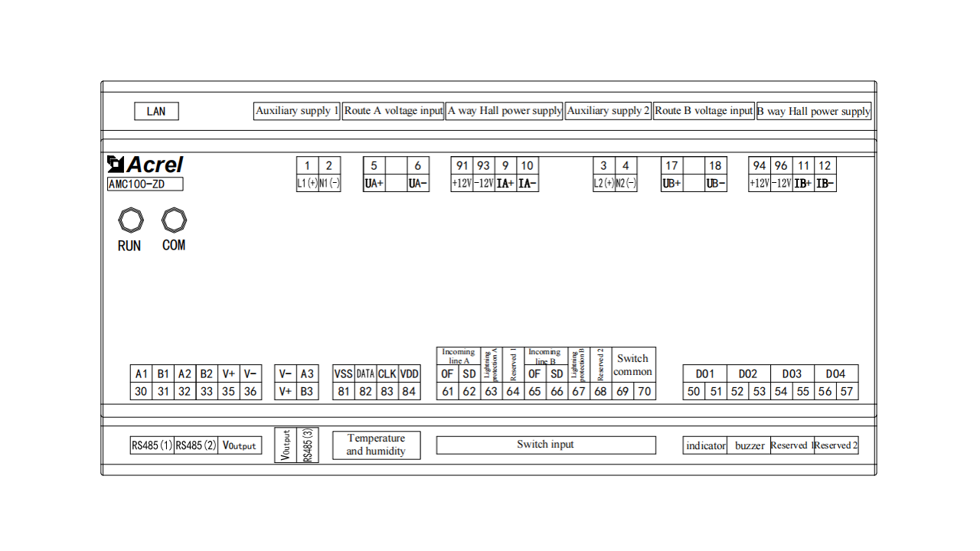Click terminal 96 -12V

tap(781, 174)
